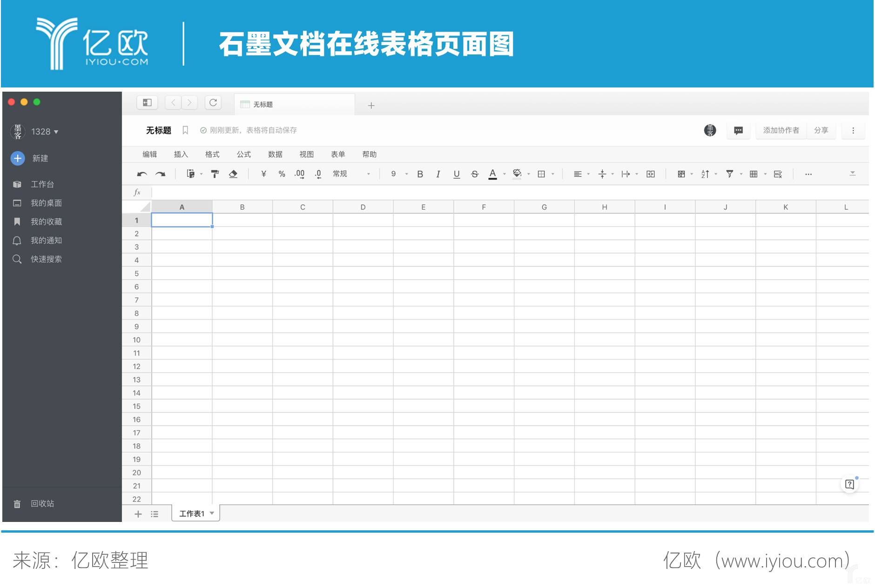This screenshot has width=875, height=588.
Task: Click the filter funnel icon
Action: (x=730, y=174)
